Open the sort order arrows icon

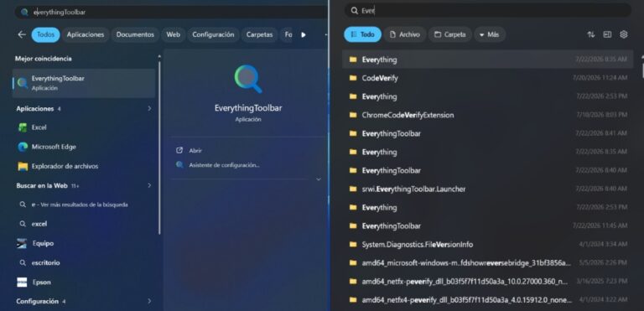click(x=591, y=35)
